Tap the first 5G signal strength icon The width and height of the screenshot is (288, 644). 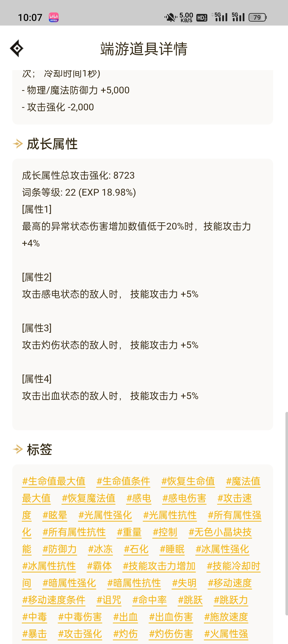[x=220, y=17]
